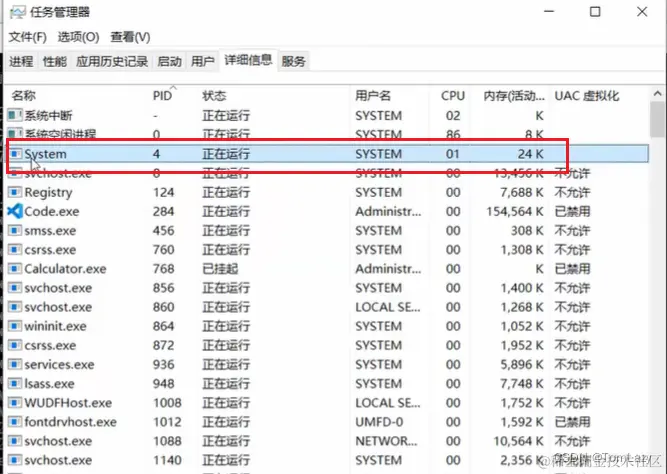Click the 已禁用 cell in Code.exe row
Image resolution: width=667 pixels, height=474 pixels.
tap(572, 211)
